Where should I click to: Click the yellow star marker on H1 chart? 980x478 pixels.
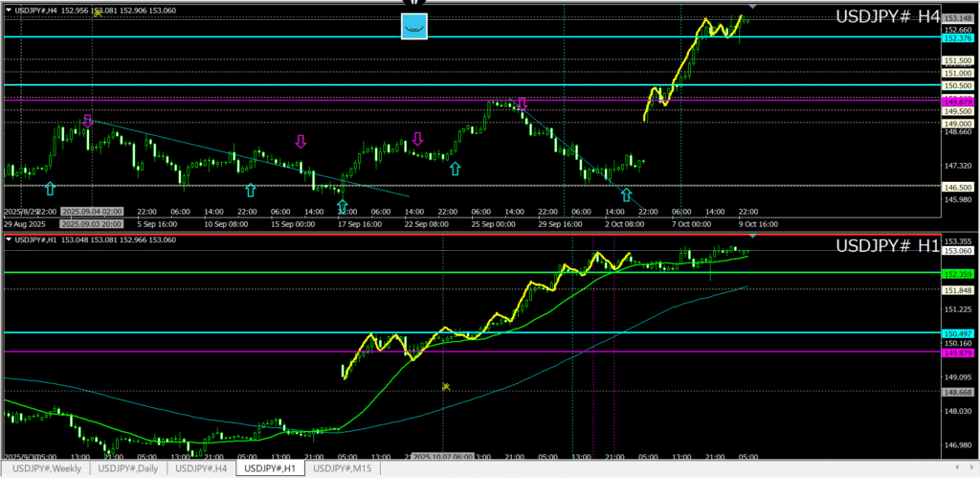[445, 387]
